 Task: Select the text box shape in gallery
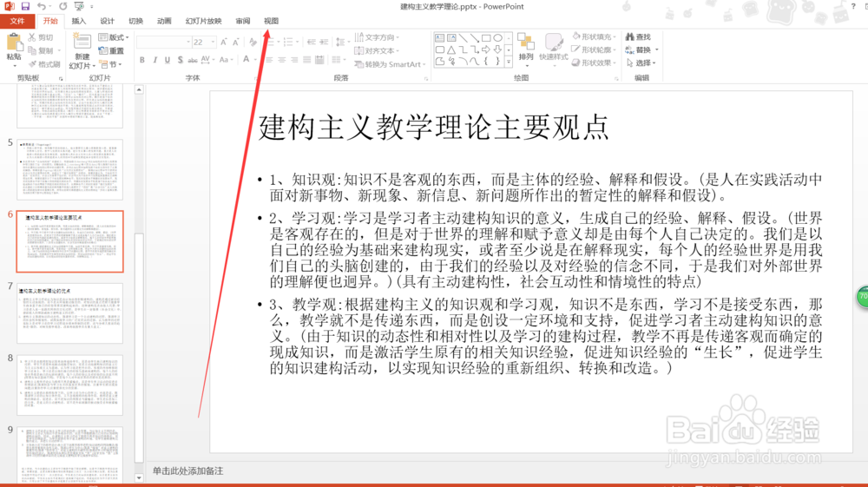(439, 38)
